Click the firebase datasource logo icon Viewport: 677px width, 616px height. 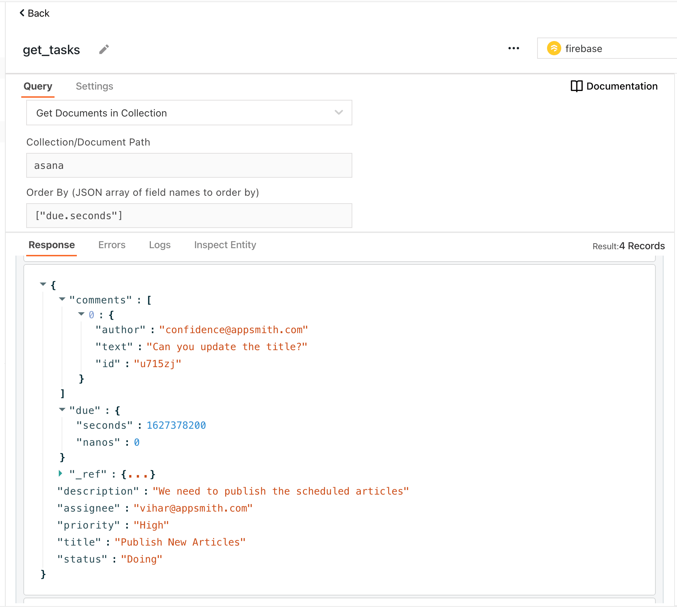[x=554, y=49]
